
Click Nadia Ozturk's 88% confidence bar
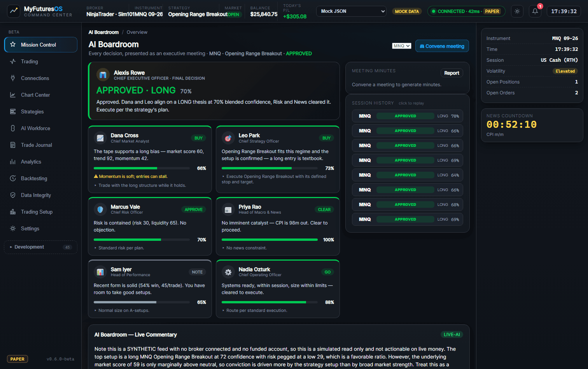point(270,302)
